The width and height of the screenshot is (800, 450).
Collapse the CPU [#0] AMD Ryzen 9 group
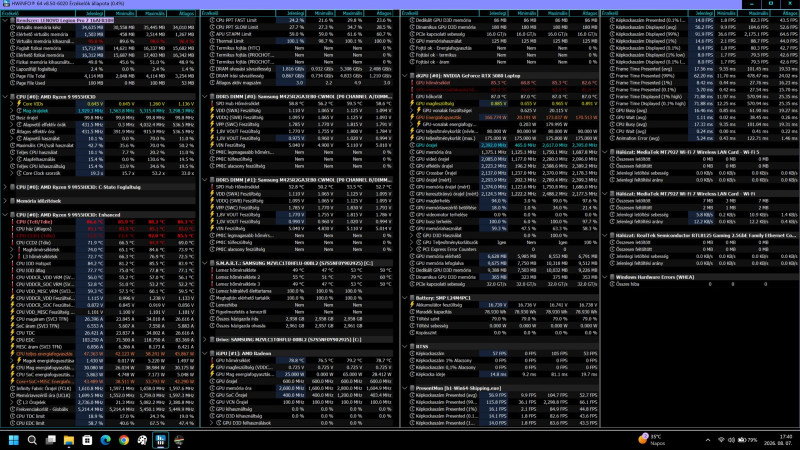5,96
